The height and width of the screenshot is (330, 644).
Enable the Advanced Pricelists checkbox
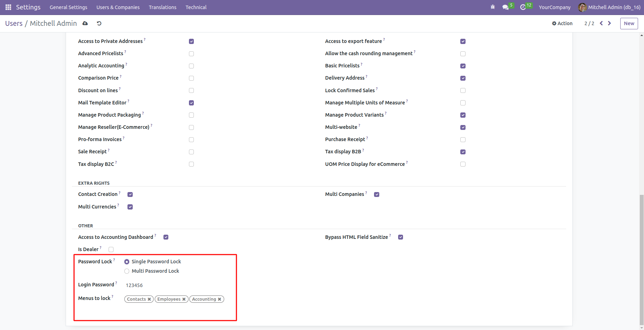tap(191, 54)
